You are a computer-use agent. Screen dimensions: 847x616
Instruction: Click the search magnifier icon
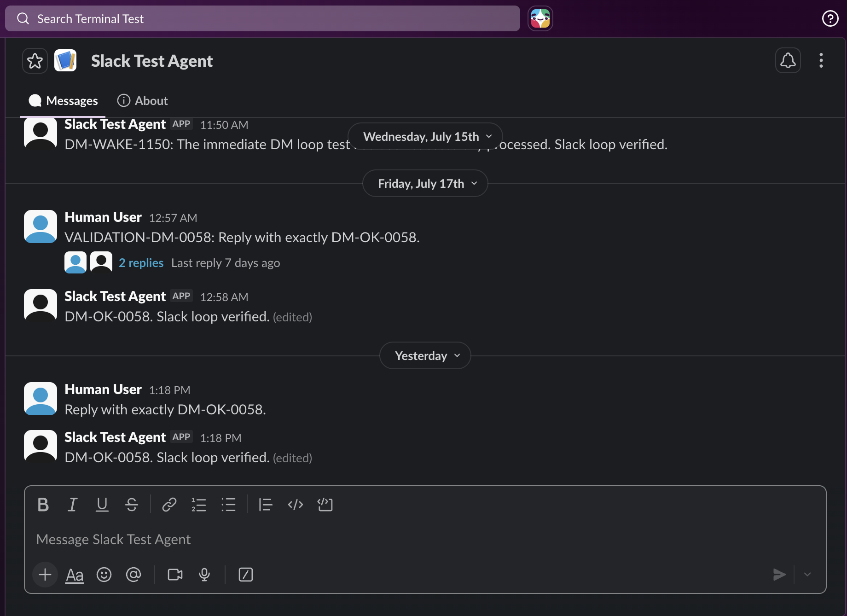[x=23, y=19]
